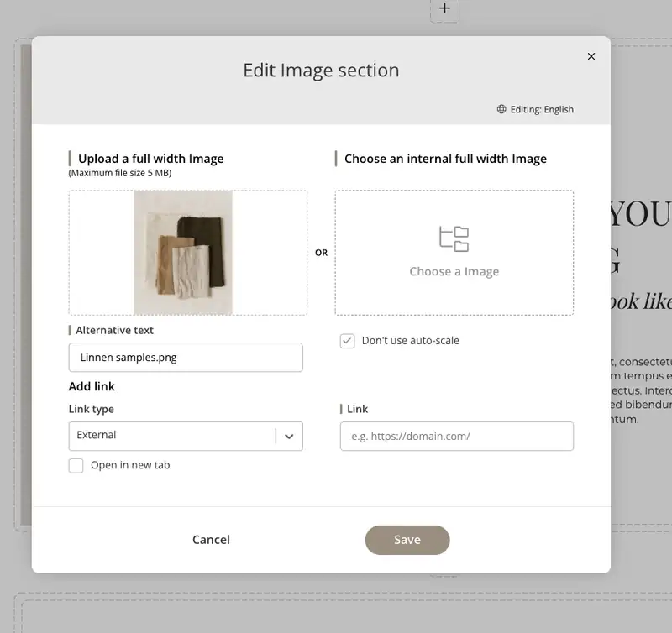Focus the Link URL input field
This screenshot has height=633, width=672.
457,436
